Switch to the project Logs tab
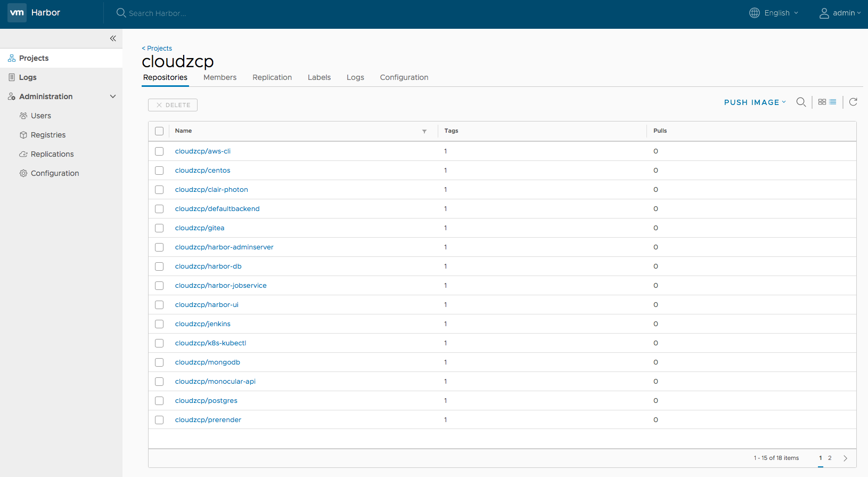 (355, 77)
